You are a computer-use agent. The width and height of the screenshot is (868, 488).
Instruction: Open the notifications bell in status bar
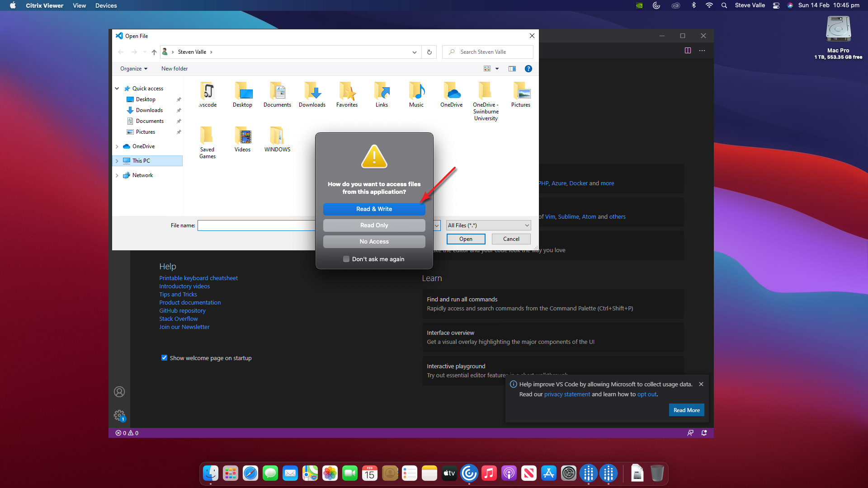click(704, 433)
